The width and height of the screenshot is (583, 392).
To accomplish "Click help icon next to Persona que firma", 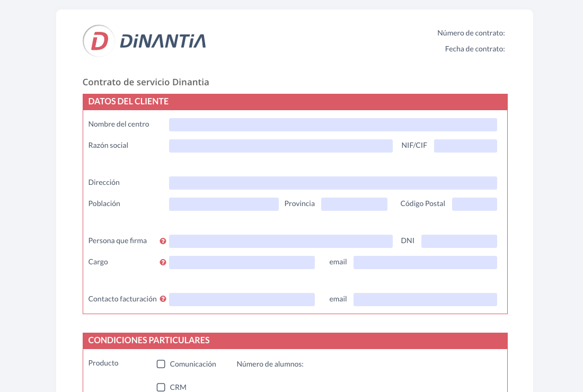I will [x=163, y=241].
